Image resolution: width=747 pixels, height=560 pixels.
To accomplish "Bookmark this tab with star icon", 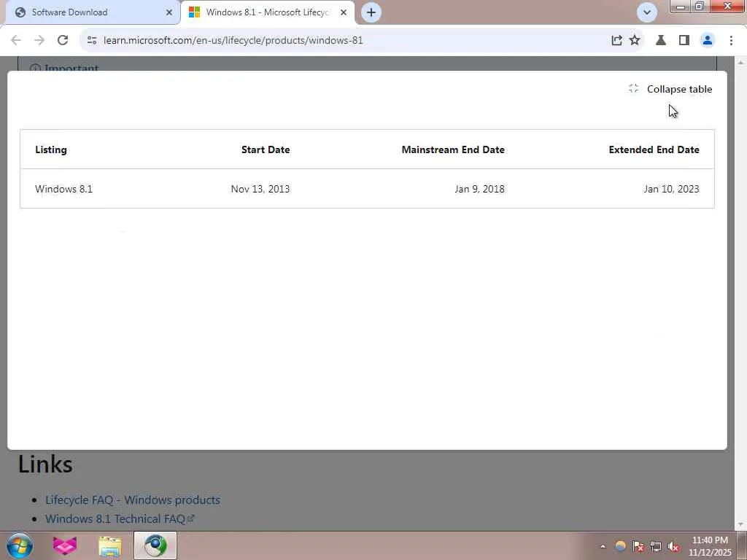I will pos(635,41).
